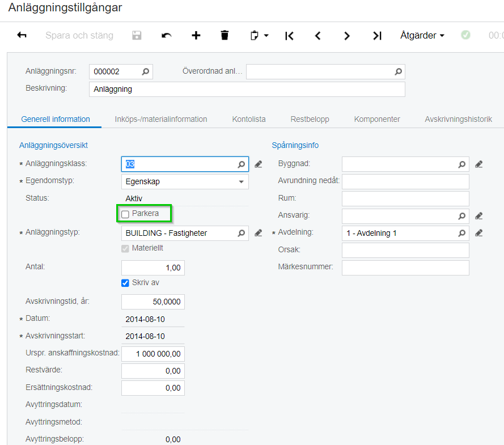Toggle the Parkera checkbox
Image resolution: width=504 pixels, height=445 pixels.
pos(125,214)
